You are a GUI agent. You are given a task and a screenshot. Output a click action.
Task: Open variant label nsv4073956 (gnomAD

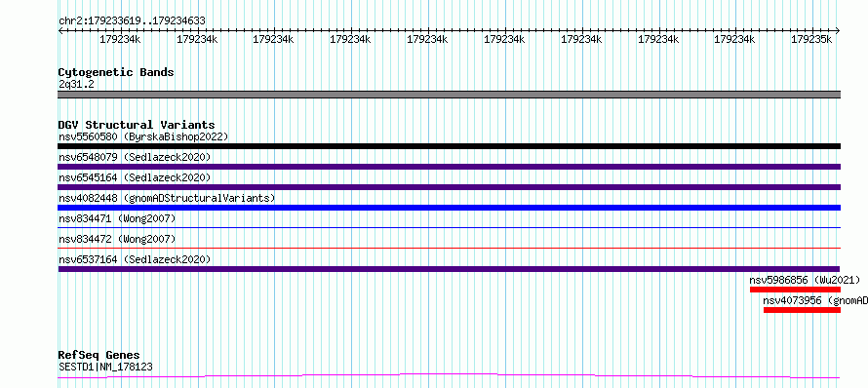(x=815, y=300)
